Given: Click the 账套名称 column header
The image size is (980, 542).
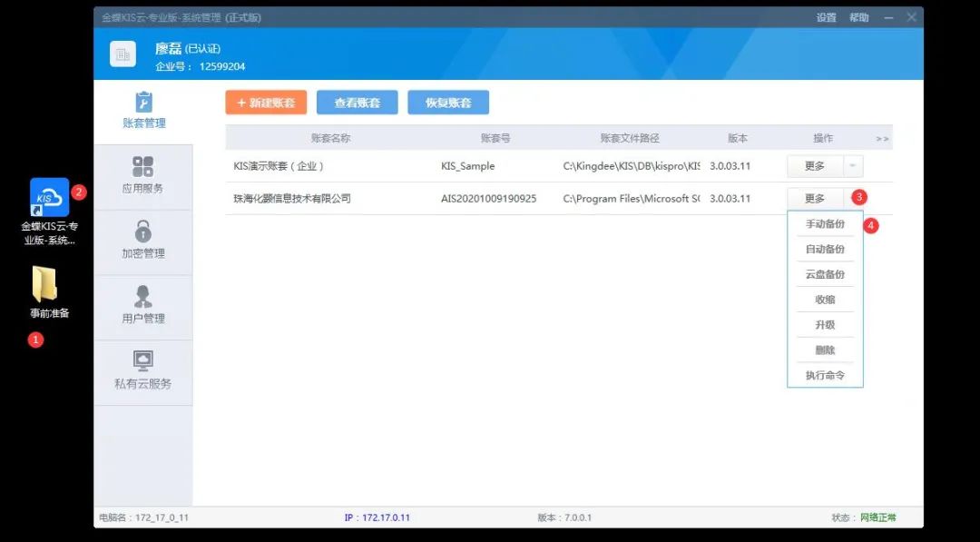Looking at the screenshot, I should [330, 138].
